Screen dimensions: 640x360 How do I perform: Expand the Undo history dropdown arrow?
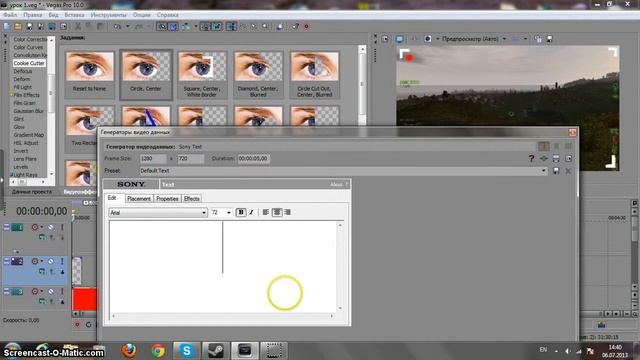click(x=127, y=27)
